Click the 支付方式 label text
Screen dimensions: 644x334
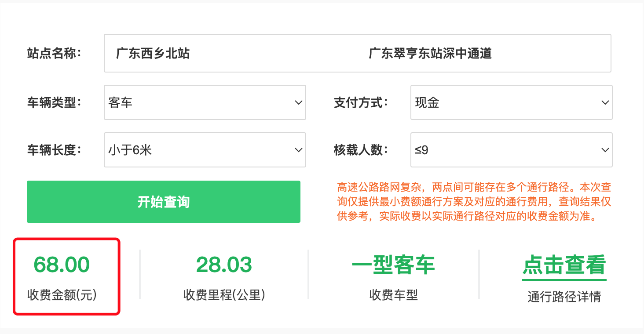pos(361,103)
